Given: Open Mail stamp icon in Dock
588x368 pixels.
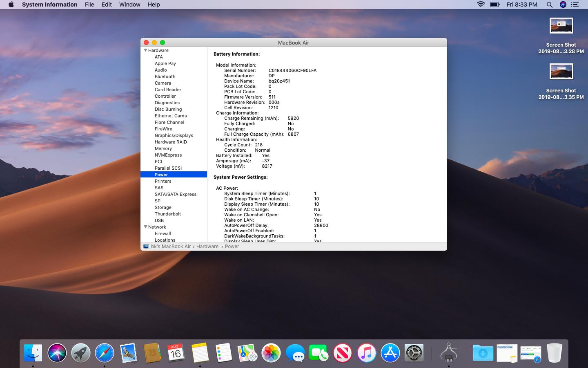Looking at the screenshot, I should tap(128, 352).
